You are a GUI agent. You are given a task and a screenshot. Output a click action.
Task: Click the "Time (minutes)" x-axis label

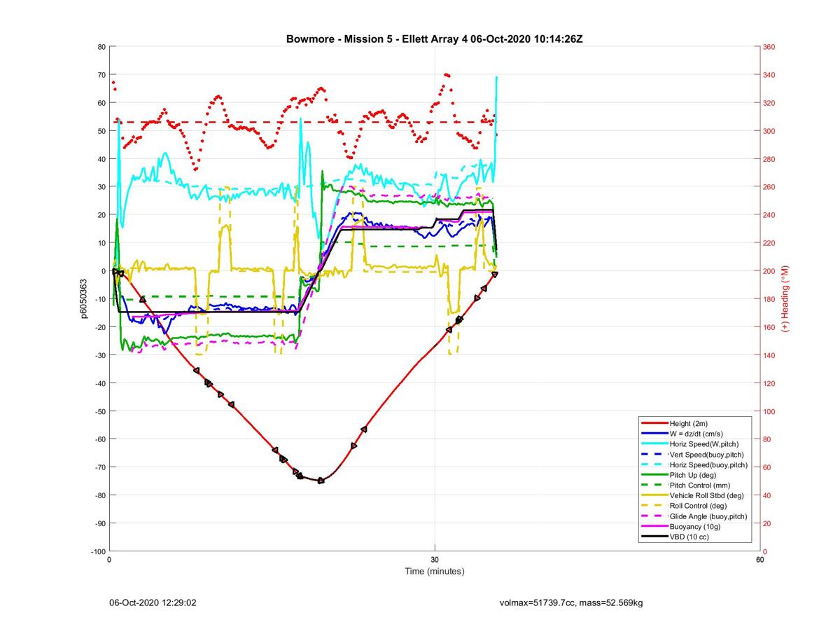click(435, 572)
